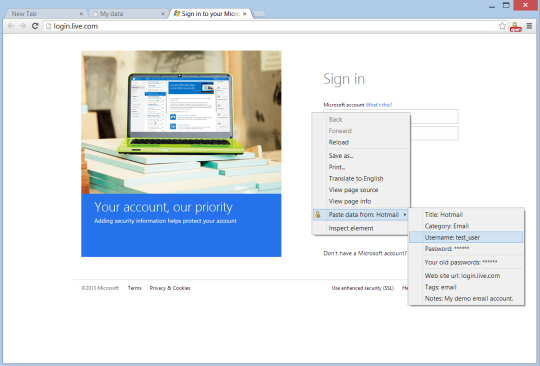Click the padlock icon beside Paste data
The height and width of the screenshot is (366, 540).
pos(318,215)
